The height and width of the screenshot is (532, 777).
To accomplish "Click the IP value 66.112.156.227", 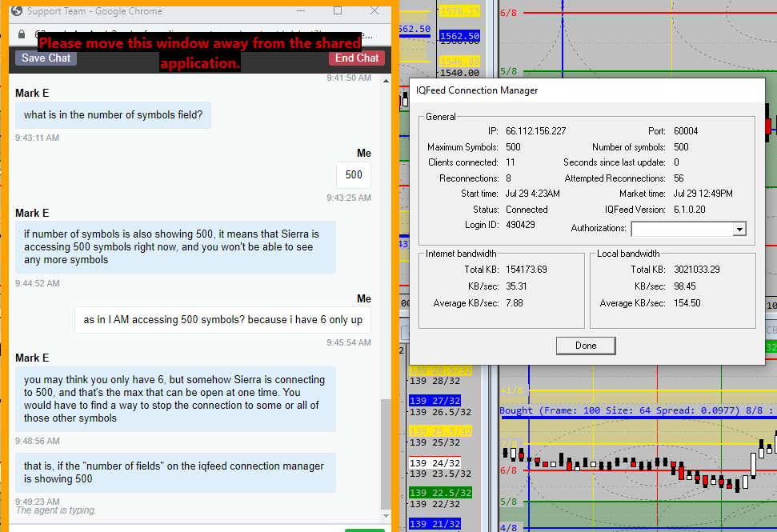I will tap(535, 130).
